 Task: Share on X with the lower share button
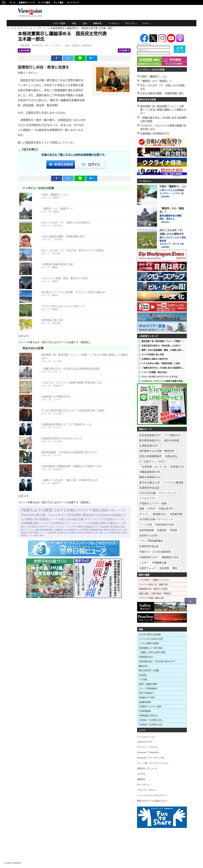point(68,178)
